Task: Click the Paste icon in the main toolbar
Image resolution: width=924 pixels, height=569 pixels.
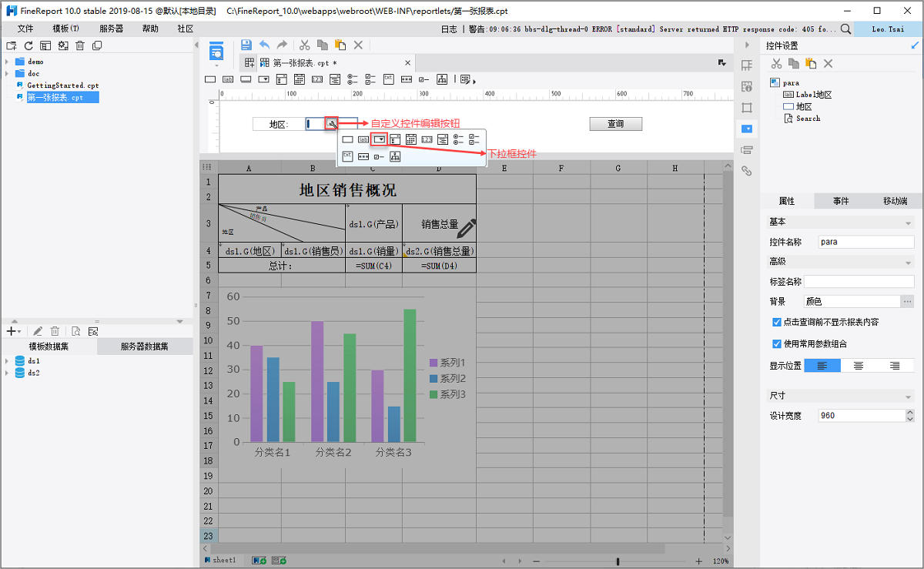Action: (x=340, y=45)
